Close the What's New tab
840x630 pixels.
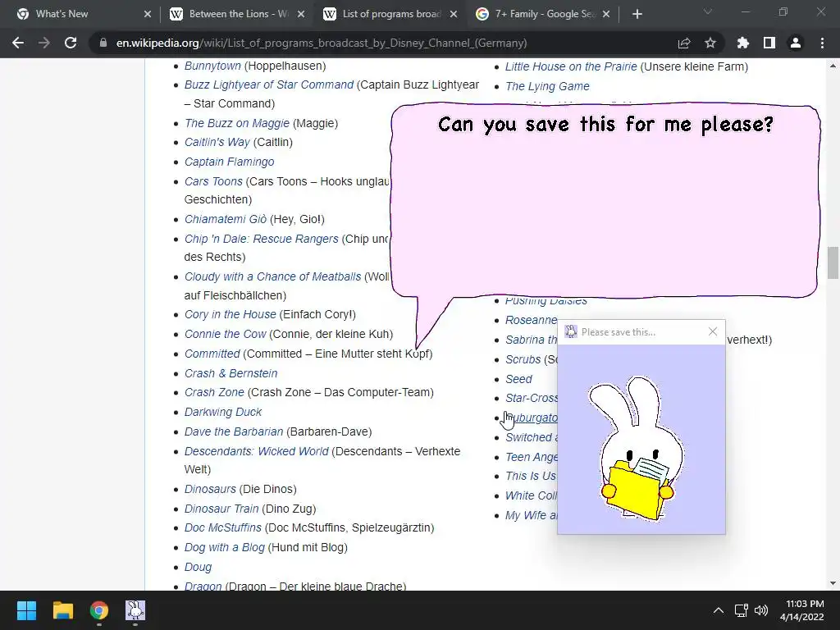pos(148,14)
